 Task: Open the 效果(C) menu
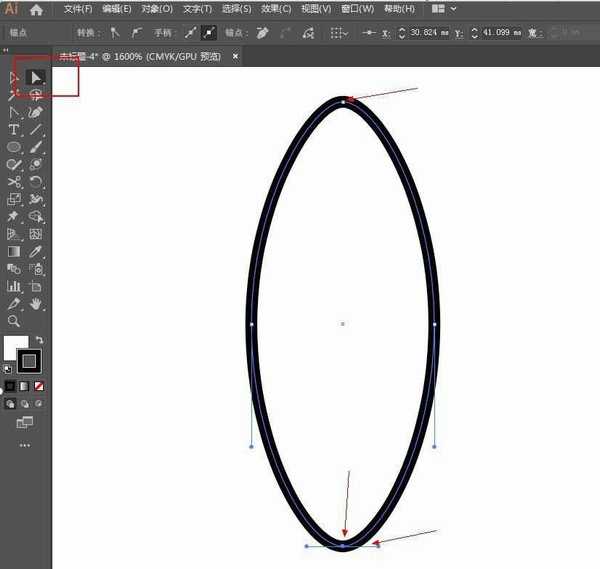[x=277, y=9]
